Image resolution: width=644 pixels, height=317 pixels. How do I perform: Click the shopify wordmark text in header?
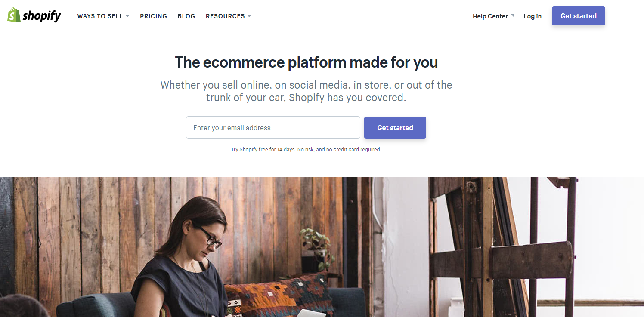42,16
